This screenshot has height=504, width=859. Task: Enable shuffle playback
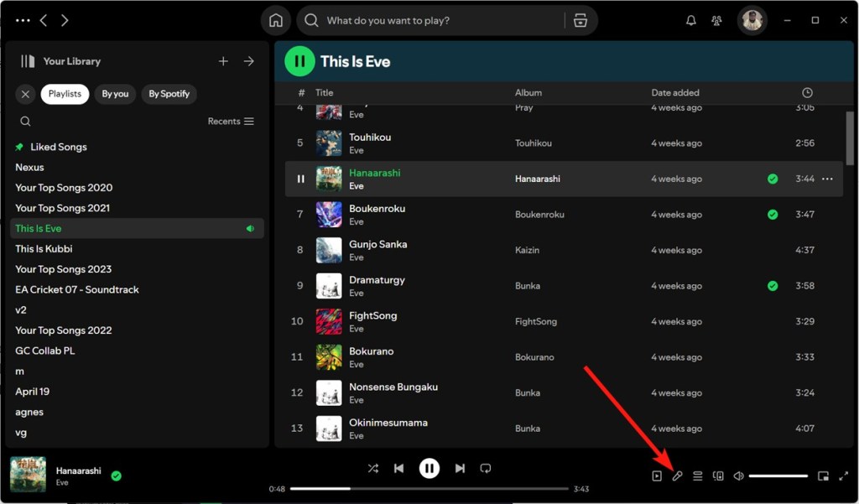pyautogui.click(x=373, y=468)
